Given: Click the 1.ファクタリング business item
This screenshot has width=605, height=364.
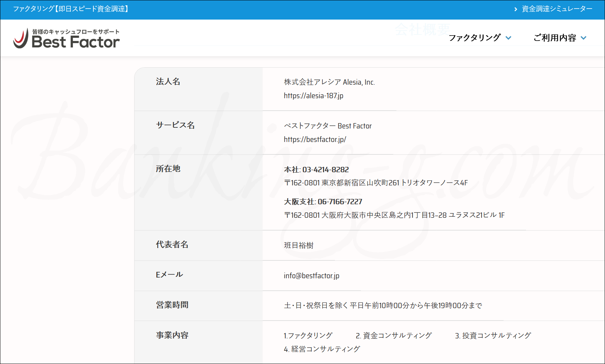Looking at the screenshot, I should click(x=308, y=336).
